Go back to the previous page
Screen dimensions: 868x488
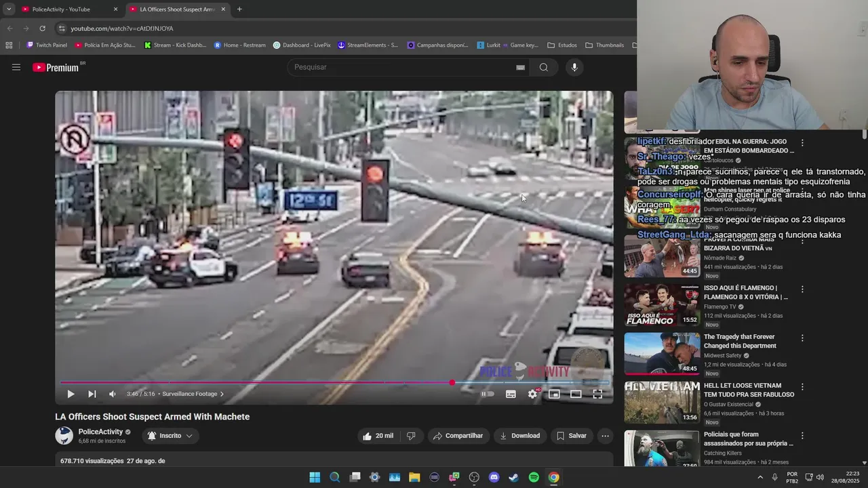[x=9, y=28]
